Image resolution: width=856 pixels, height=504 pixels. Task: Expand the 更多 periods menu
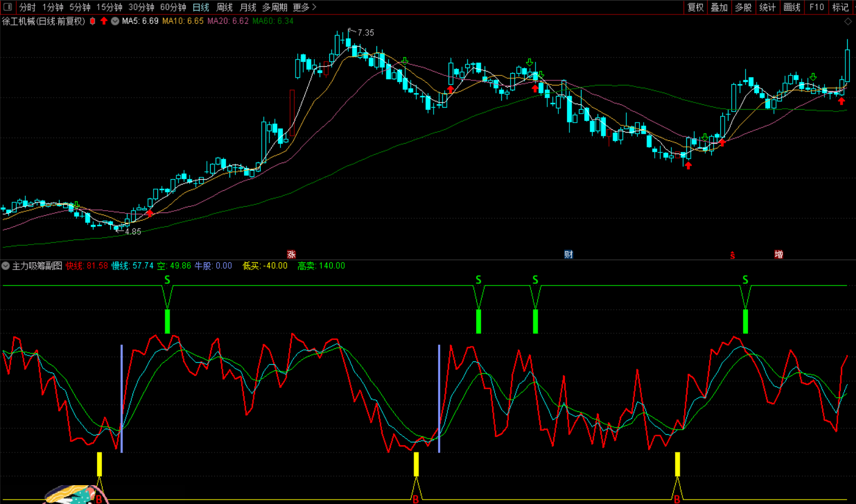click(304, 7)
